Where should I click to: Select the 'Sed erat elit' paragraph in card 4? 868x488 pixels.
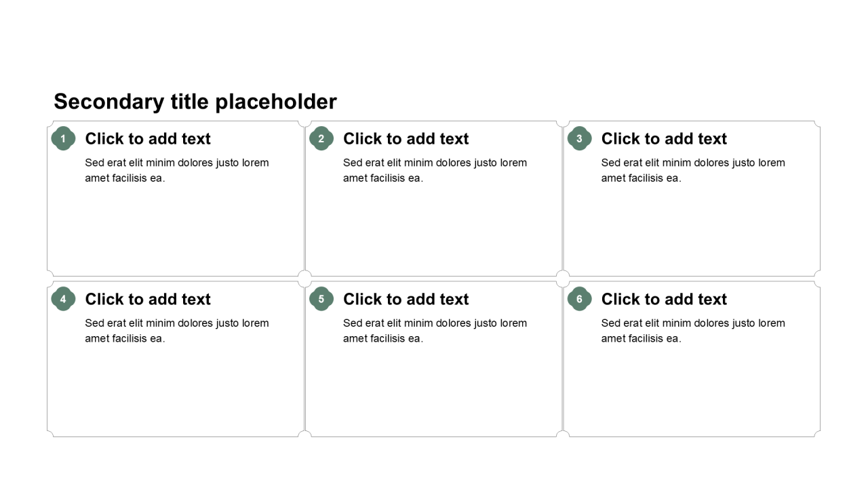click(177, 331)
